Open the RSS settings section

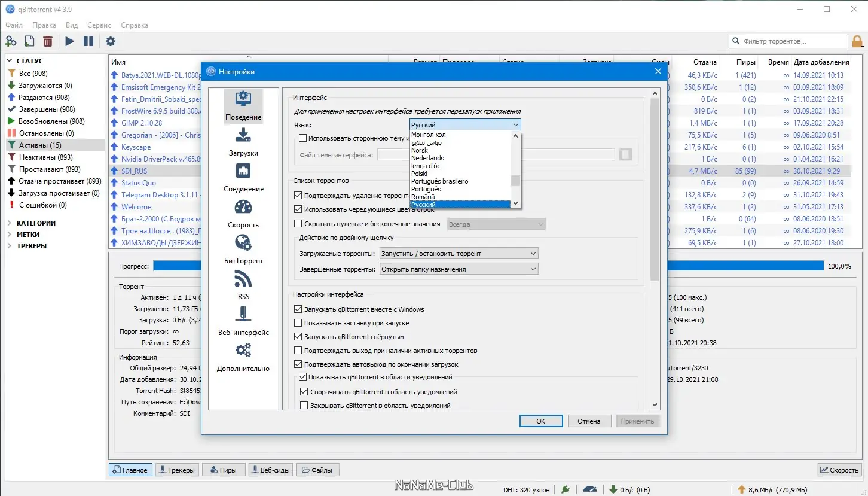pyautogui.click(x=243, y=286)
